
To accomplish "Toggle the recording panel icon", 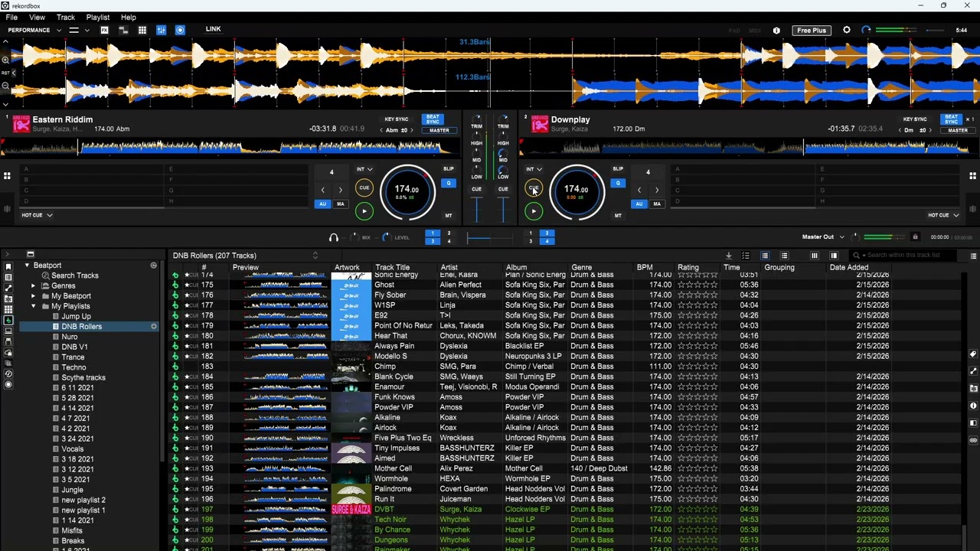I will 180,30.
